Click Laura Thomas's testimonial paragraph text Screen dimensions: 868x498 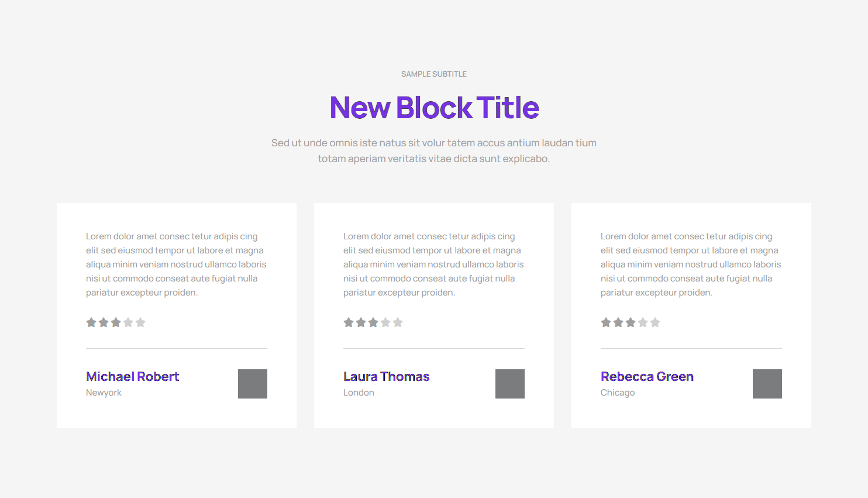tap(433, 265)
